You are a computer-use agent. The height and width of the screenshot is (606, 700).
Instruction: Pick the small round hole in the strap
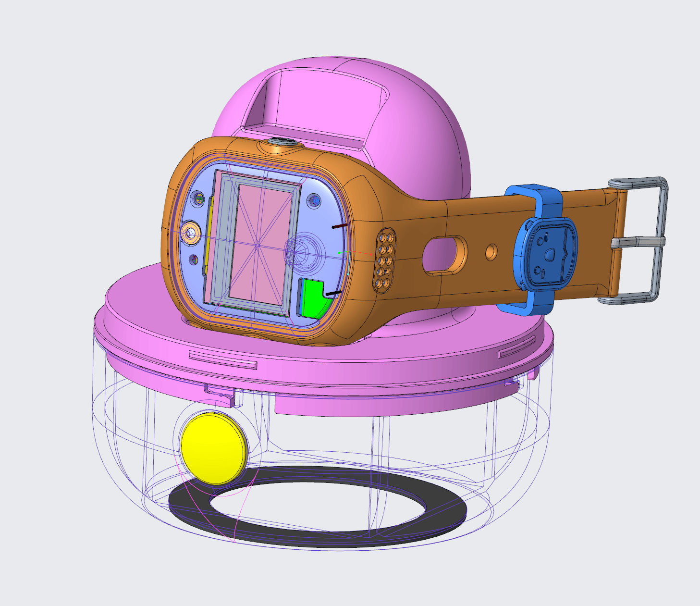(x=491, y=251)
